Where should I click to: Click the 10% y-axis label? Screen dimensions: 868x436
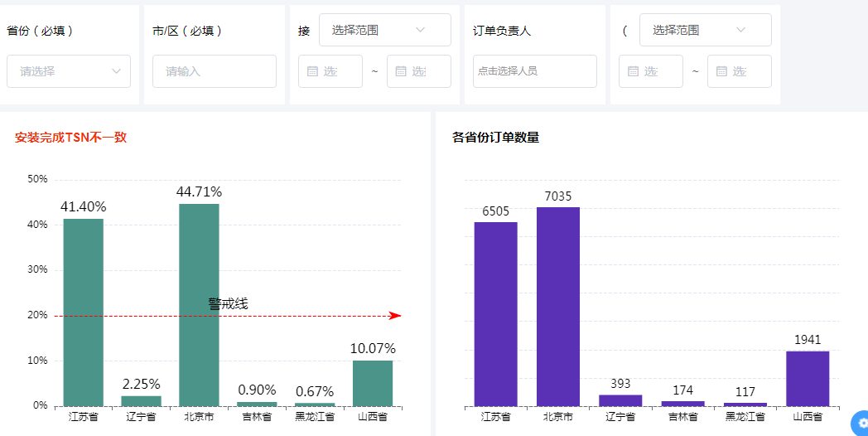click(x=37, y=361)
